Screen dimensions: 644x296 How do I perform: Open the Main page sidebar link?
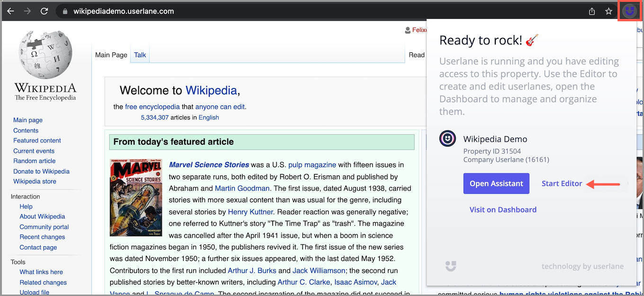coord(28,120)
